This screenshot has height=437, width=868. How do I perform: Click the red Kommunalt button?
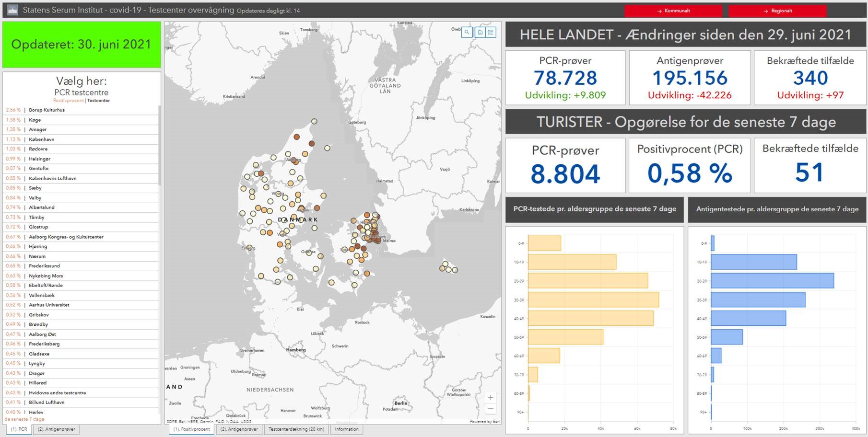(x=673, y=11)
